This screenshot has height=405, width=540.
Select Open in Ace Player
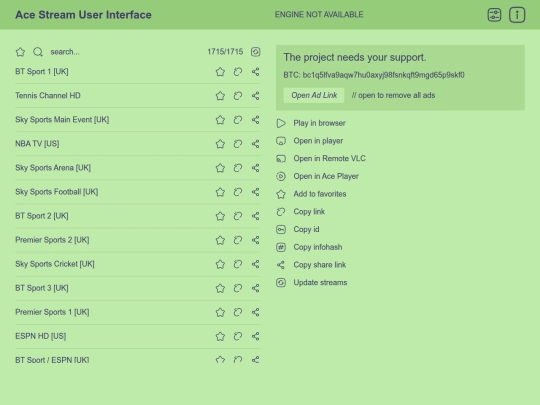point(318,176)
